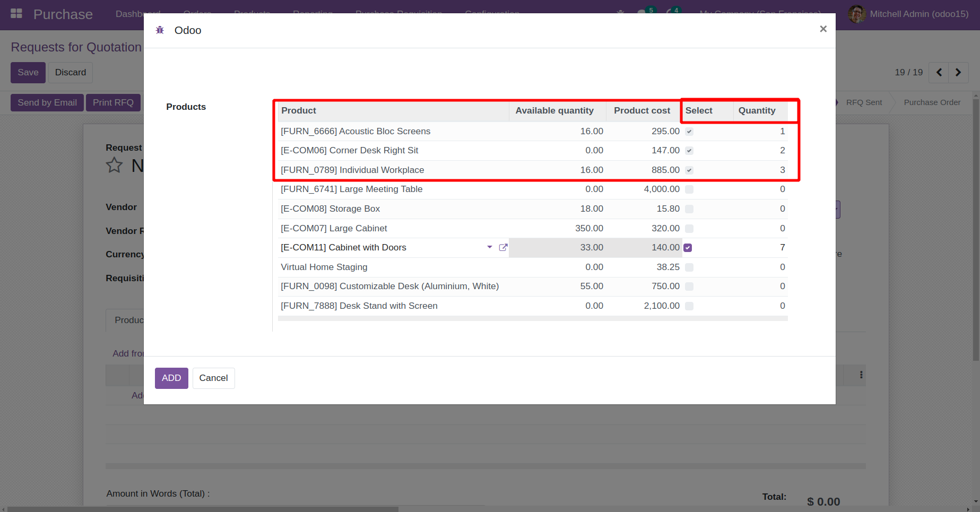Sort by Product column header

click(x=393, y=111)
